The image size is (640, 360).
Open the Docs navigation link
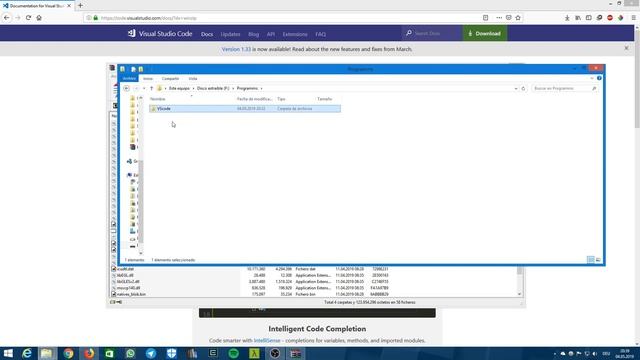tap(207, 34)
